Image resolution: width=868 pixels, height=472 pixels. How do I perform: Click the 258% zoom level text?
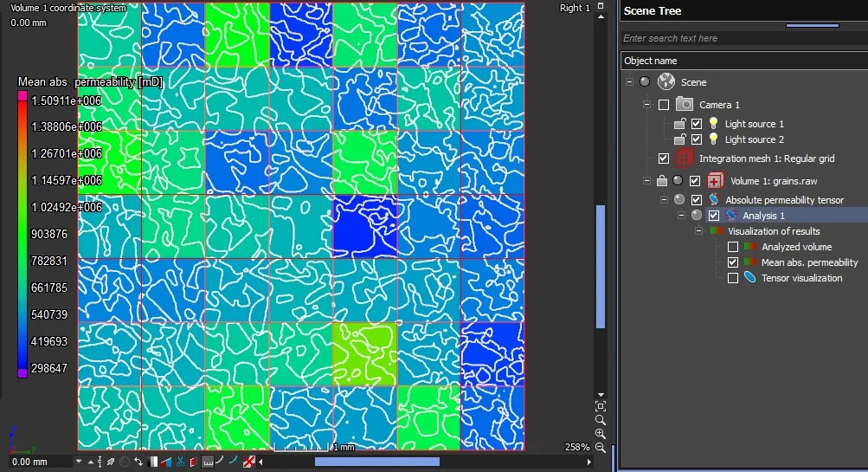pos(577,447)
